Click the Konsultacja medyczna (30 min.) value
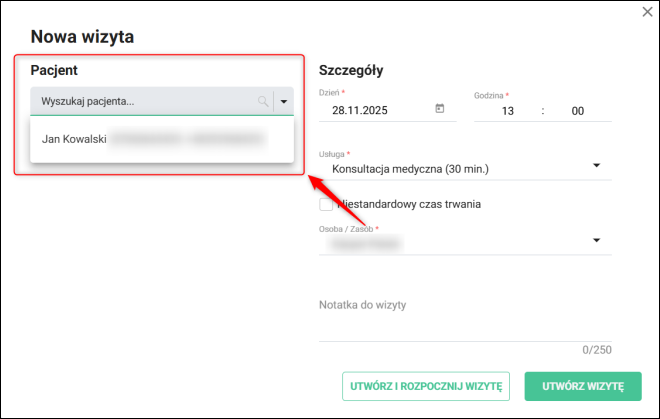Image resolution: width=660 pixels, height=419 pixels. point(410,169)
